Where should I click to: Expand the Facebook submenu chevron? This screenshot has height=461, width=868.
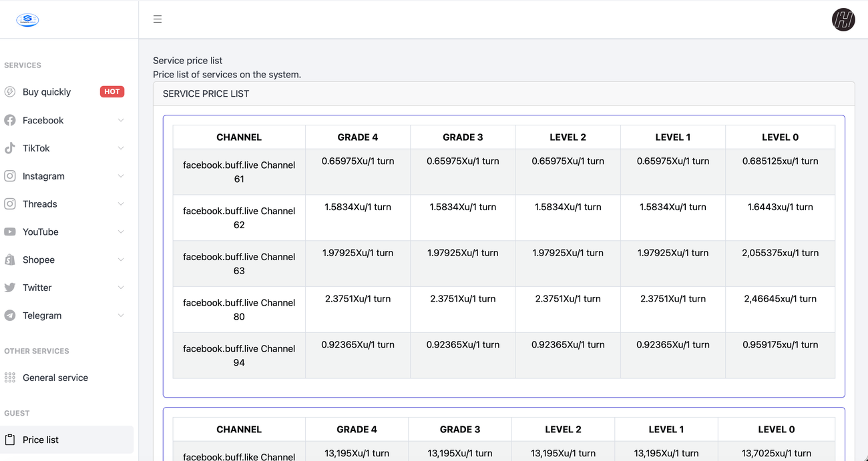121,120
